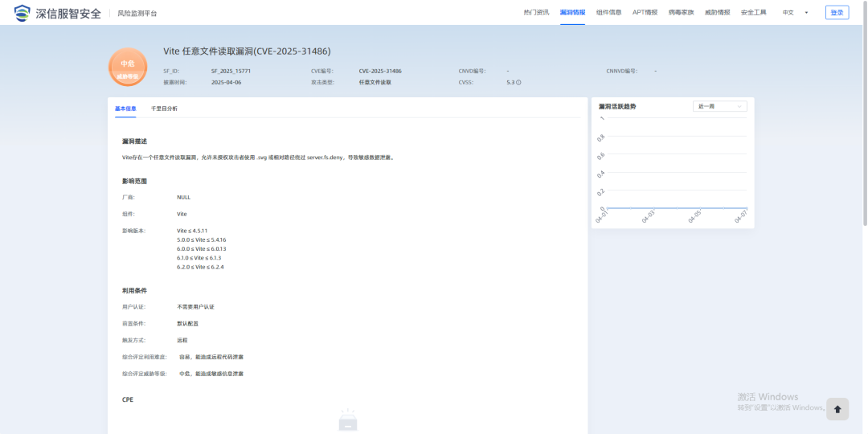Open 威胁情报 menu

(718, 12)
